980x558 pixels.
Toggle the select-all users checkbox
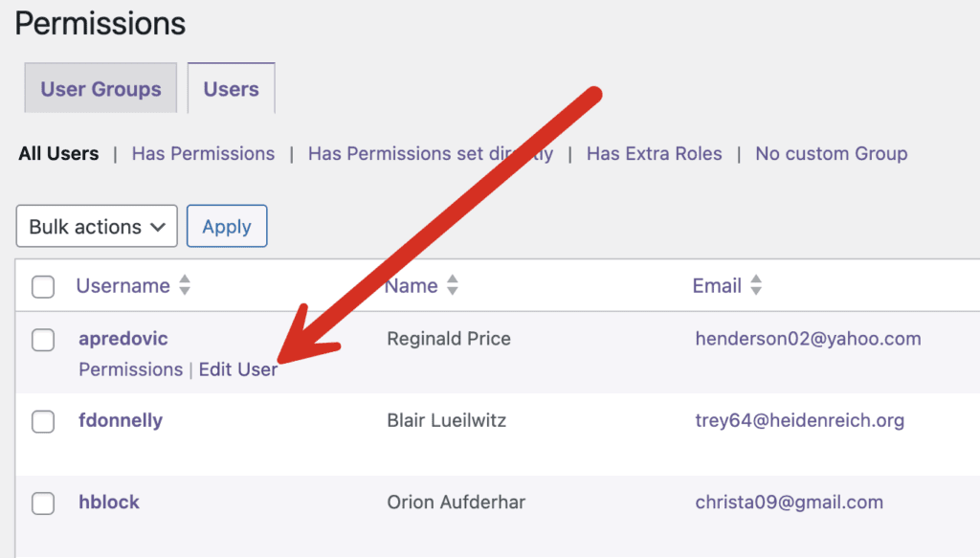43,286
